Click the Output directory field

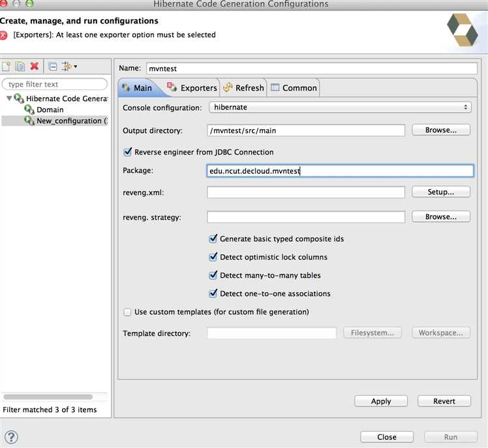(x=306, y=130)
